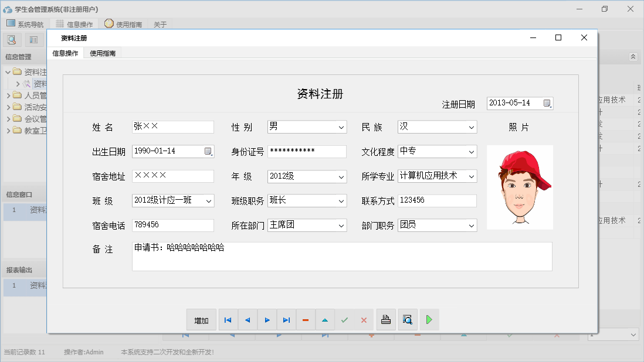
Task: Open the 出生日期 date picker icon
Action: [208, 151]
